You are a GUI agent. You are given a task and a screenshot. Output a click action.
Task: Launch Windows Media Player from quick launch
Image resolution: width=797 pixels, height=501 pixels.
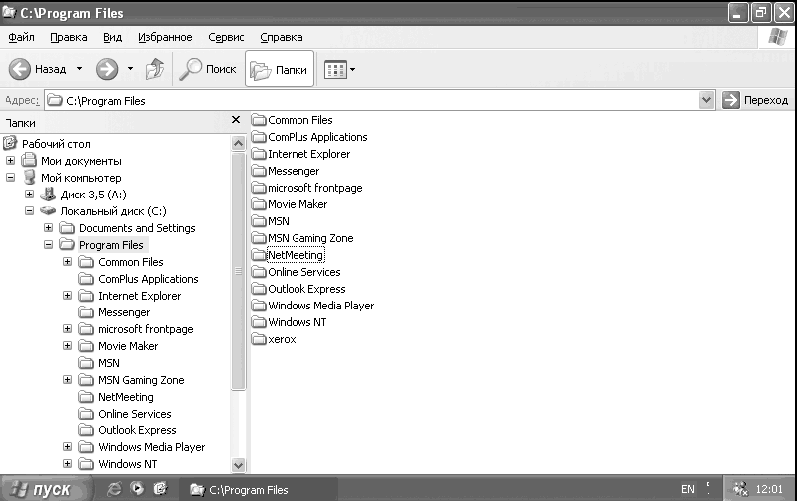137,489
